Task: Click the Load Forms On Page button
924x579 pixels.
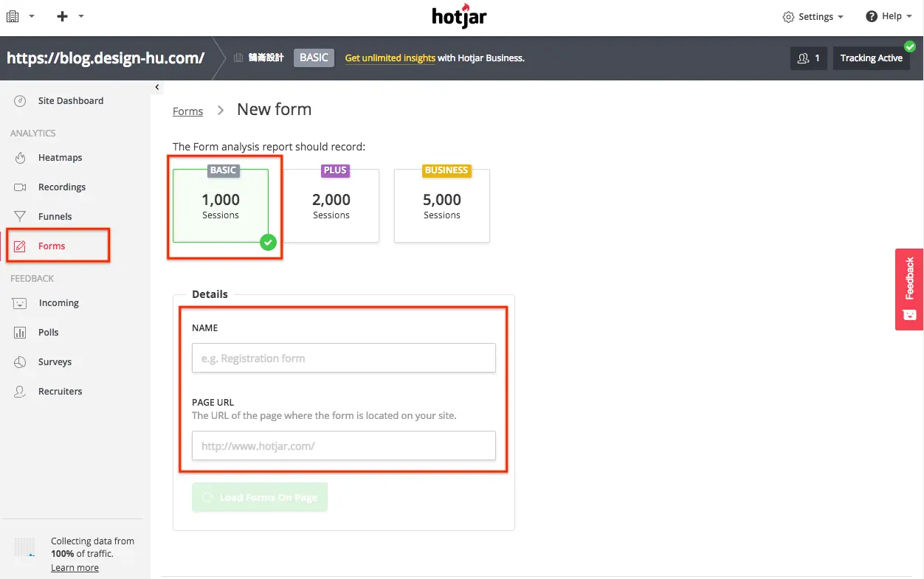Action: pyautogui.click(x=260, y=497)
